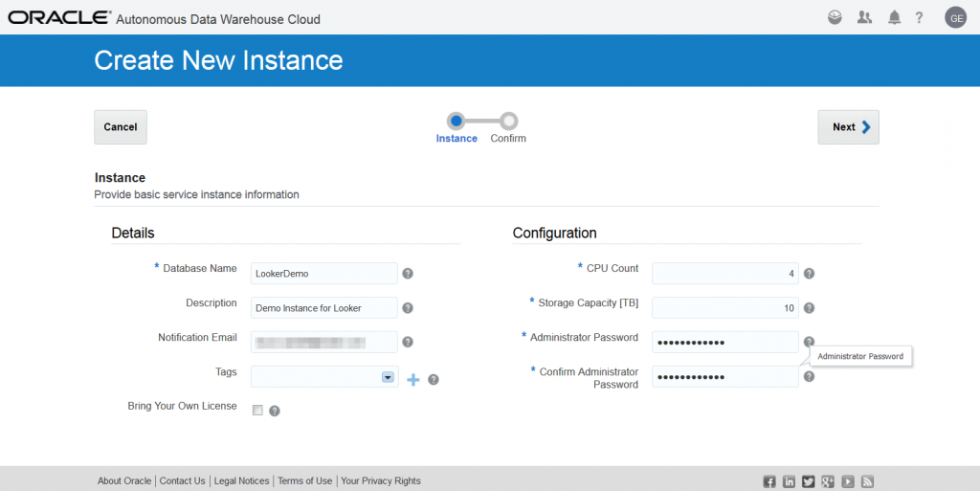The height and width of the screenshot is (491, 980).
Task: Click help icon beside CPU Count
Action: click(x=809, y=274)
